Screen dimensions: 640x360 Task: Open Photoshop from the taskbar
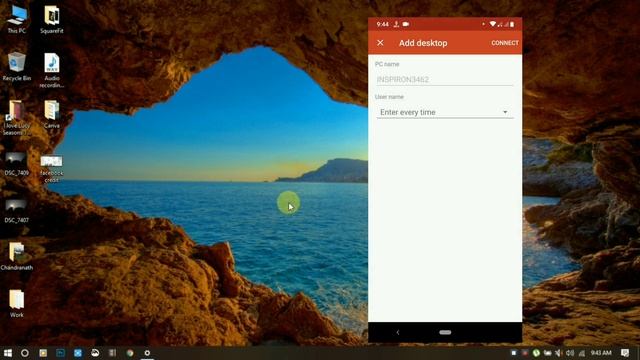tap(60, 353)
